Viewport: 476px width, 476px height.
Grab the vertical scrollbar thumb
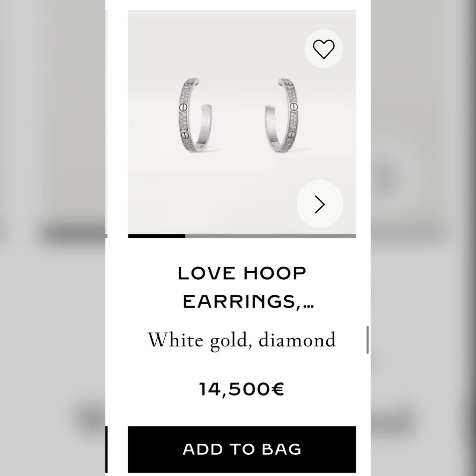click(368, 340)
